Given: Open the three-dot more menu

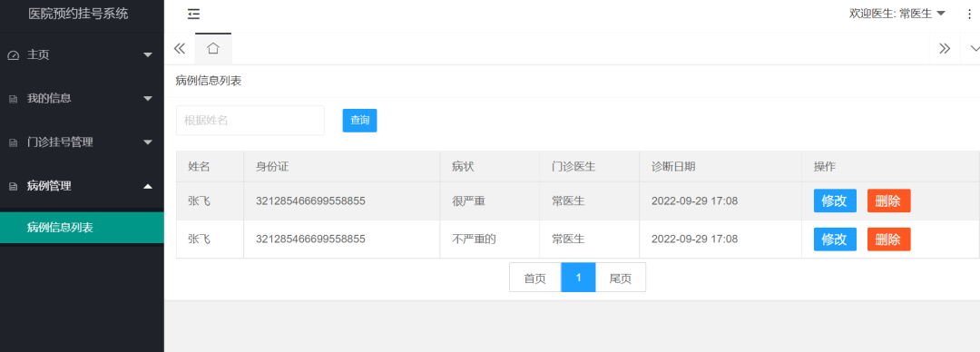Looking at the screenshot, I should (969, 15).
